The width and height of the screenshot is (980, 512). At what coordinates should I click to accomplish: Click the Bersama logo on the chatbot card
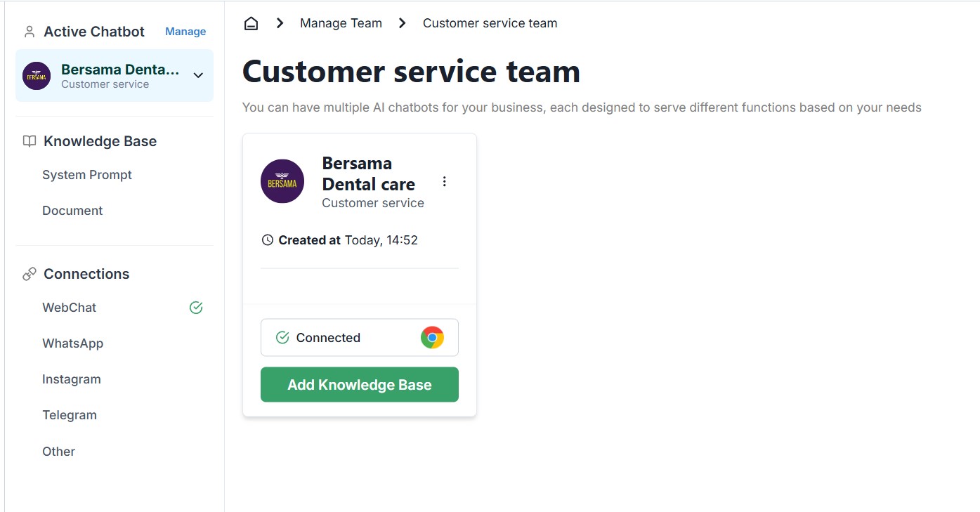pos(282,181)
